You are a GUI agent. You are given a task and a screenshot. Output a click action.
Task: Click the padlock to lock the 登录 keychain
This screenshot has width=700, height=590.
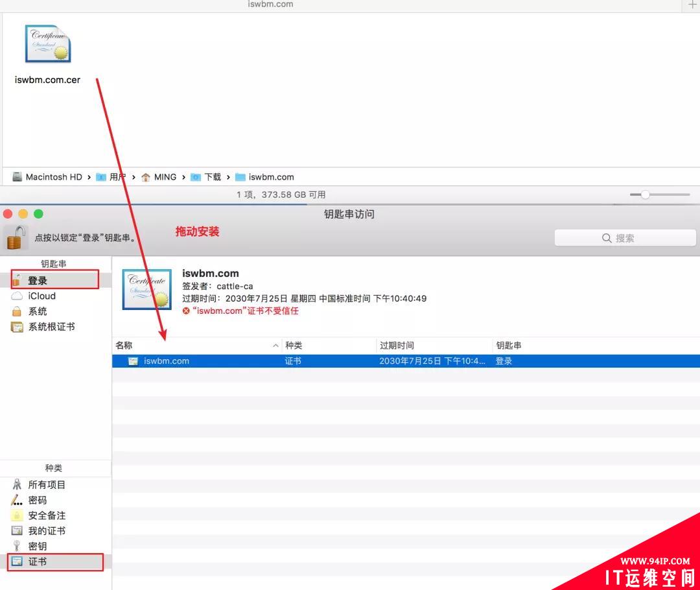click(16, 237)
